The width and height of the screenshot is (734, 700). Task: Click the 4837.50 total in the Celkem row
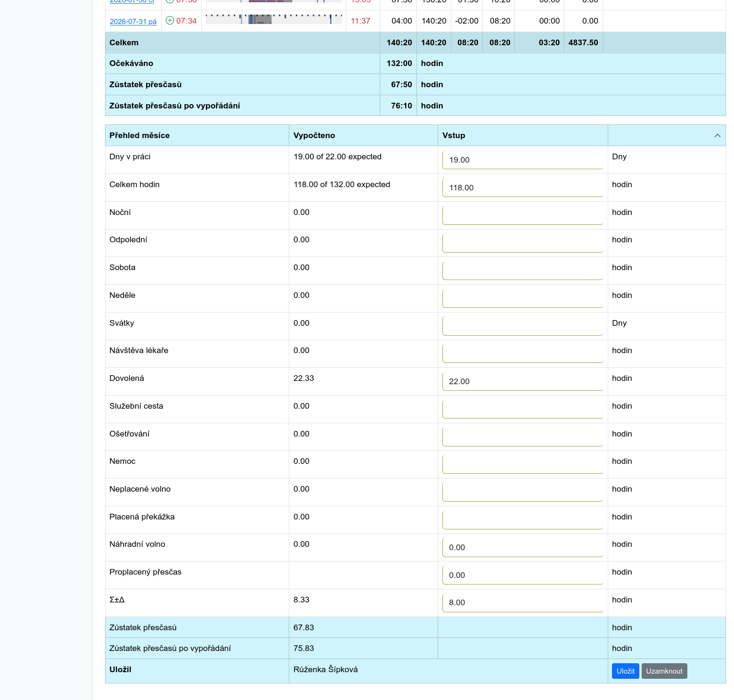pos(583,43)
